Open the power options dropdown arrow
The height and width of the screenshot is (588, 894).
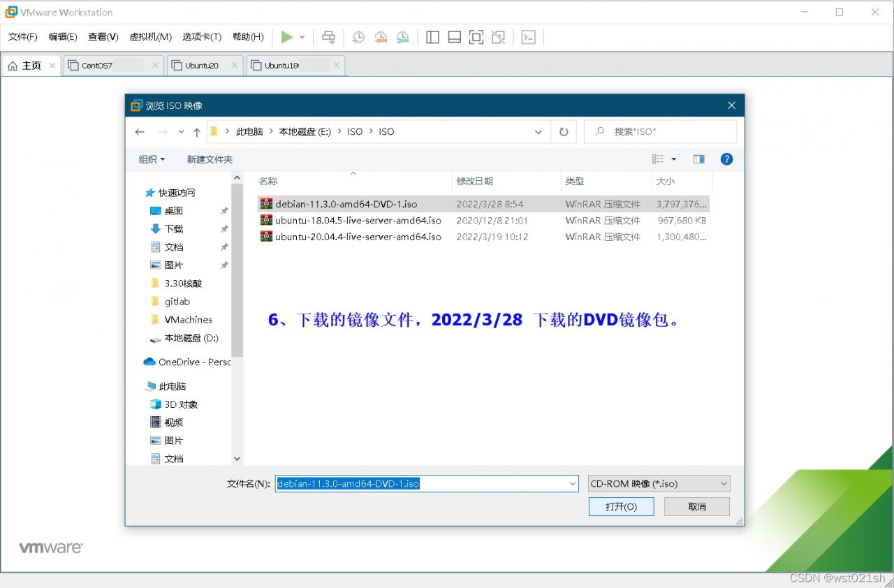pos(302,37)
